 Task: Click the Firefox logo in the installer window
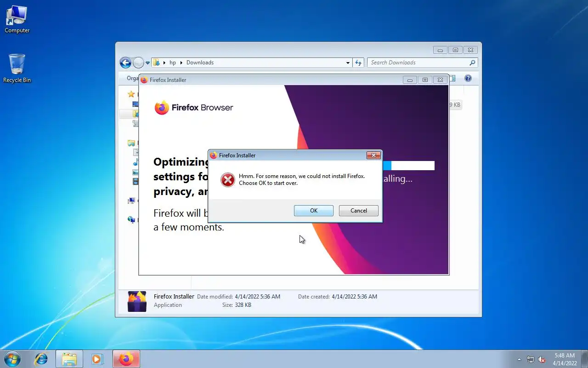162,108
